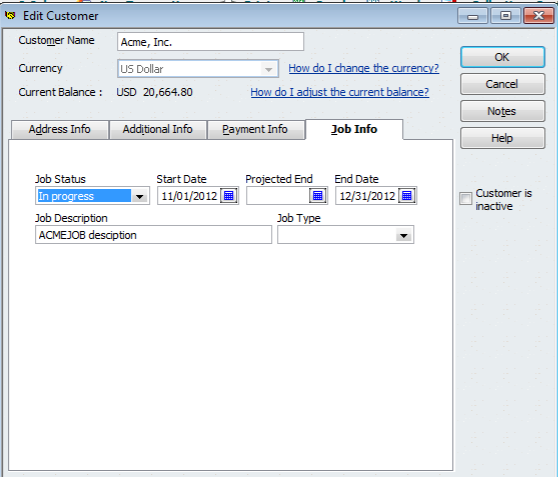Open the End Date calendar picker
The height and width of the screenshot is (477, 558).
point(407,196)
